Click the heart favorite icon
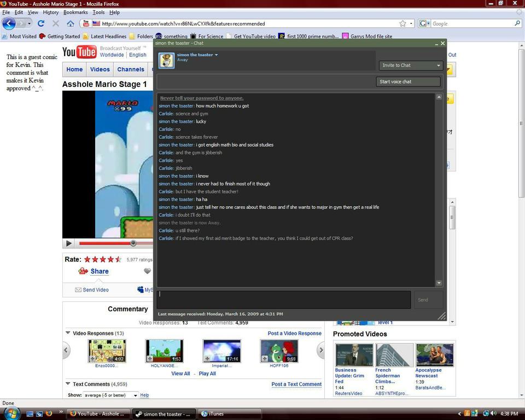Image resolution: width=525 pixels, height=420 pixels. 147,271
